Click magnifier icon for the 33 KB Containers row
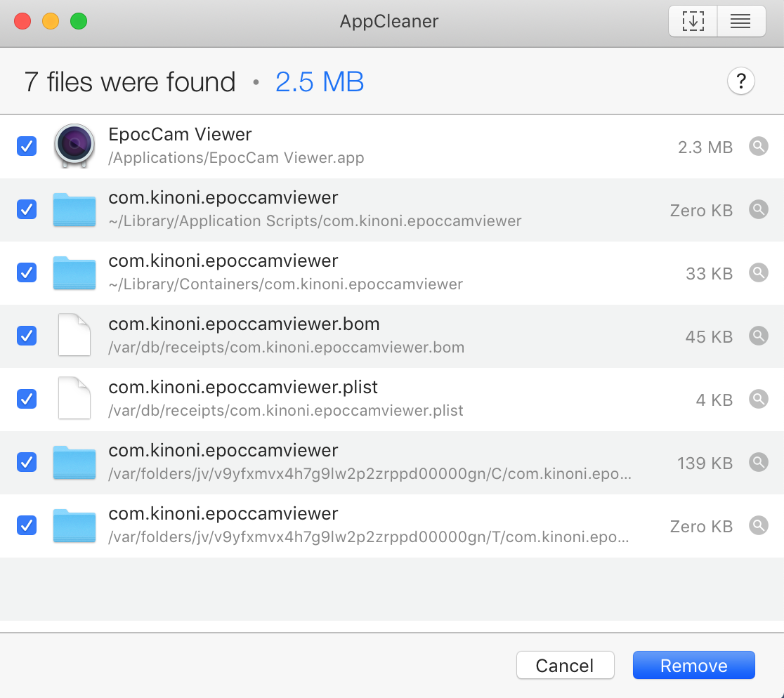The image size is (784, 698). 758,272
